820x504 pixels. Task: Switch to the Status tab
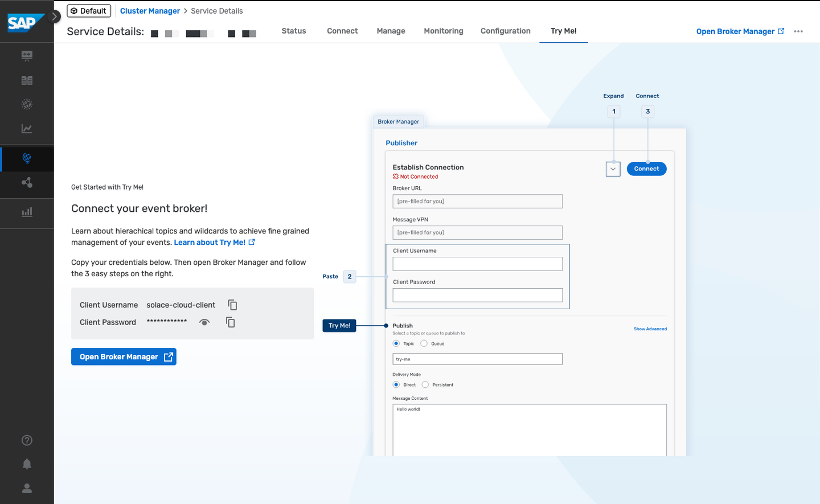[x=294, y=31]
